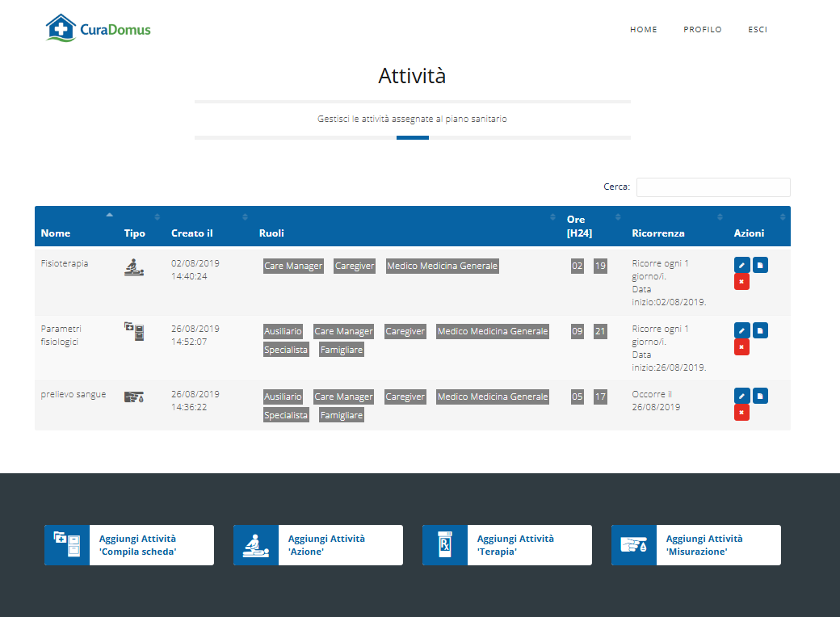Delete the prelievo sangue activity
This screenshot has width=840, height=617.
point(741,413)
